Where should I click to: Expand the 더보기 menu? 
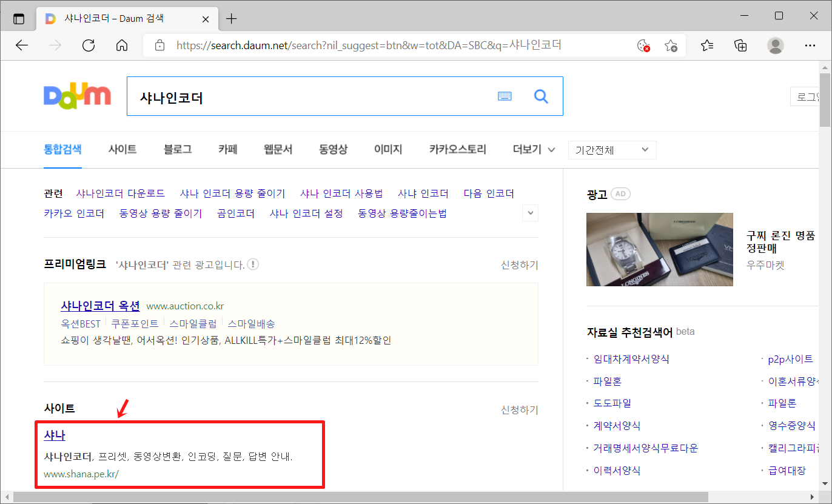(x=534, y=149)
